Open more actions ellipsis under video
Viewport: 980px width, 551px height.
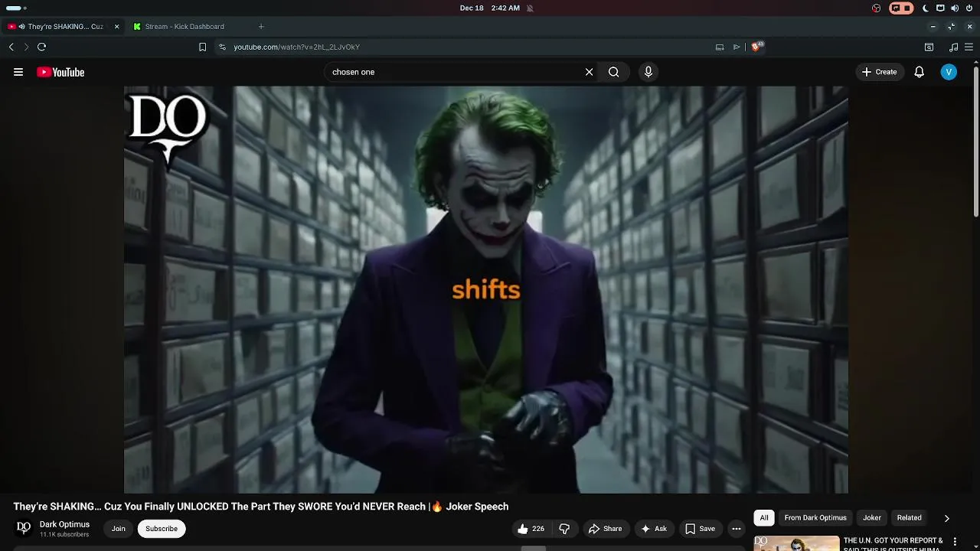737,529
